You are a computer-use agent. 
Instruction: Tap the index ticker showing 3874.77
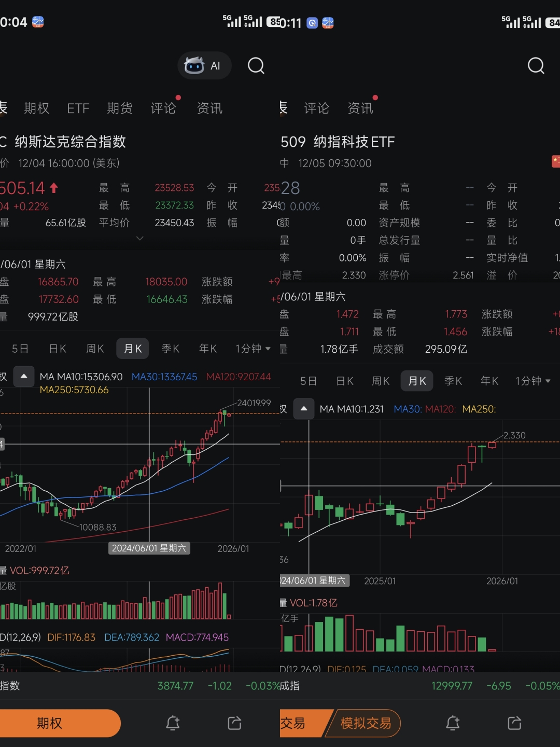[140, 686]
